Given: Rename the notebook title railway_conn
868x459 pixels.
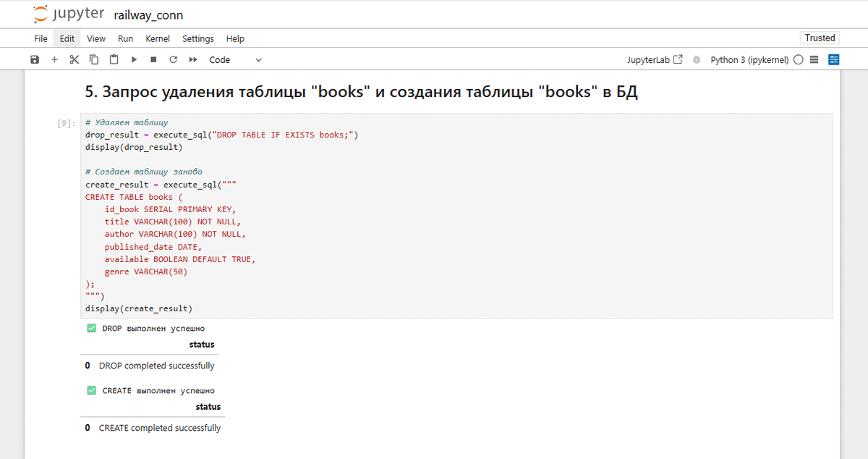Looking at the screenshot, I should [148, 14].
